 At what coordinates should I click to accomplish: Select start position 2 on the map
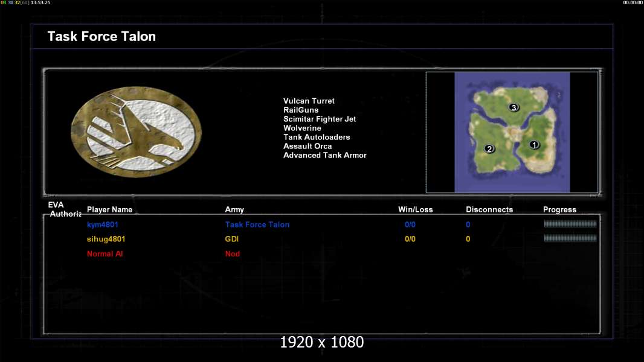click(489, 148)
